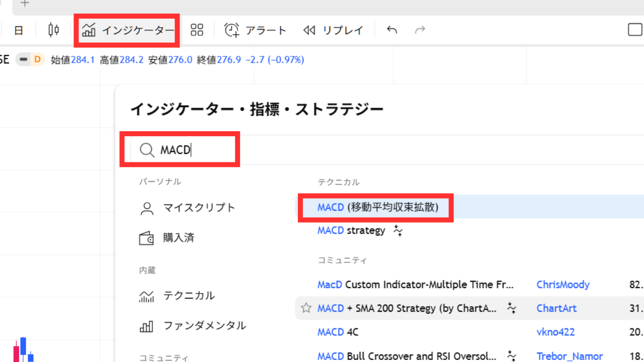Start bar replay with リプレイ button
644x362 pixels.
coord(333,30)
